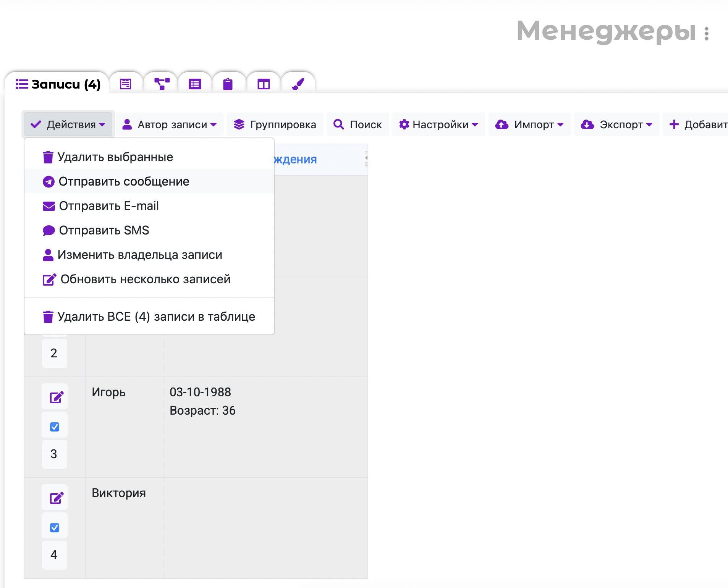Screen dimensions: 728x588
Task: Open the Настройки dropdown
Action: point(438,124)
